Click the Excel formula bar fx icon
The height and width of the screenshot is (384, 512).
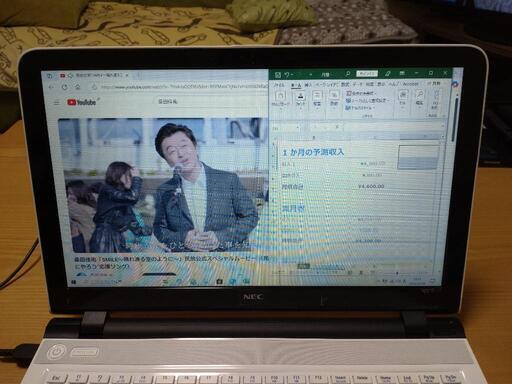coord(337,127)
